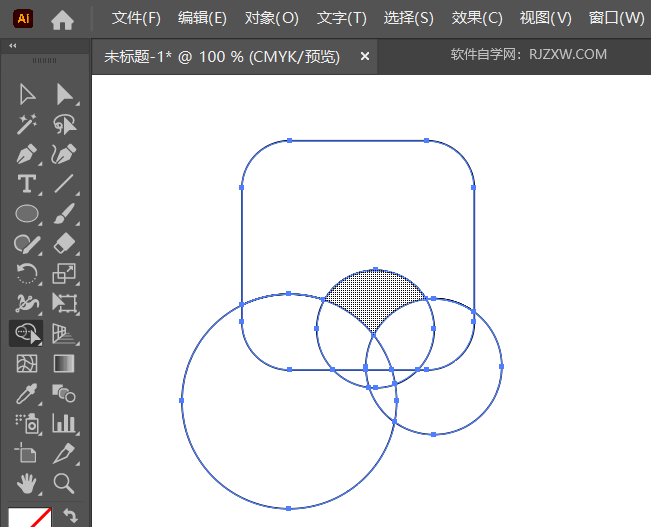
Task: Click the shaded dotted region in shapes
Action: [x=375, y=297]
